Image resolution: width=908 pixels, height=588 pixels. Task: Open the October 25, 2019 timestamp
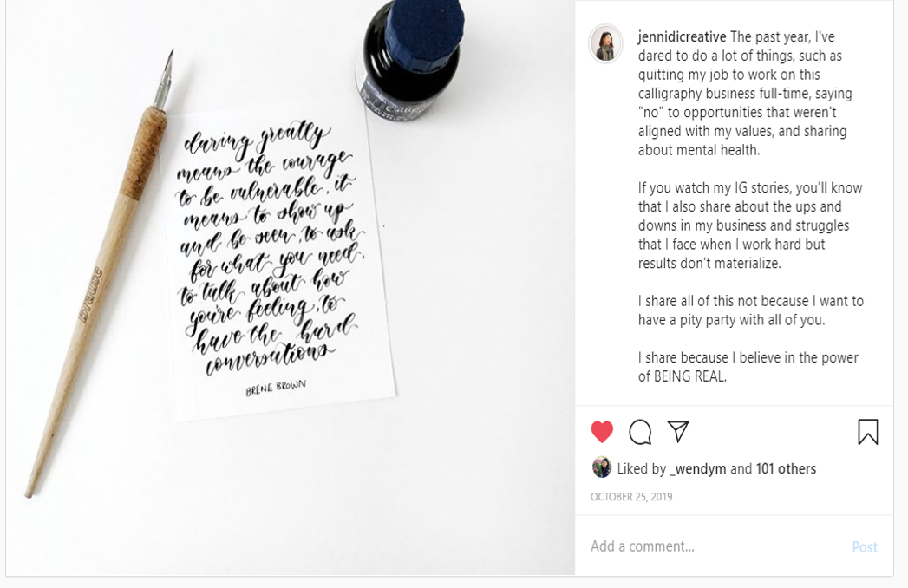coord(631,496)
